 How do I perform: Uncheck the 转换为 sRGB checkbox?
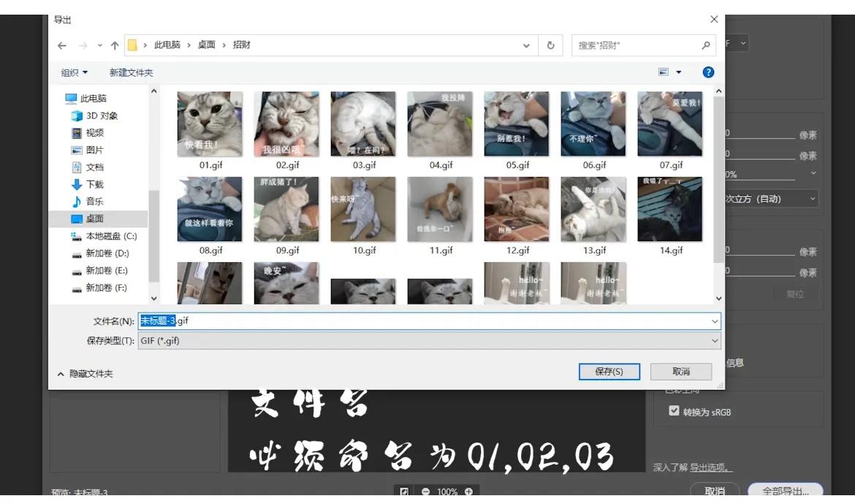[x=673, y=411]
